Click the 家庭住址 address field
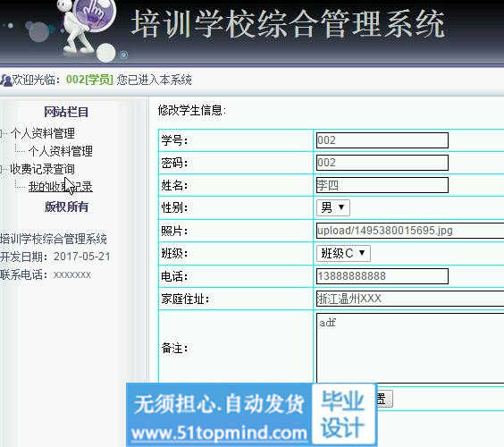 (x=410, y=299)
